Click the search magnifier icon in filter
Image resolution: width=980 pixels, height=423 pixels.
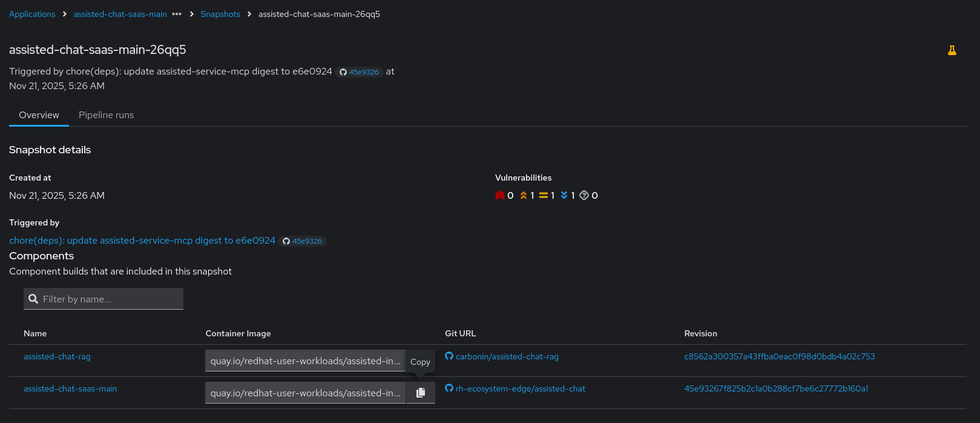click(x=33, y=299)
